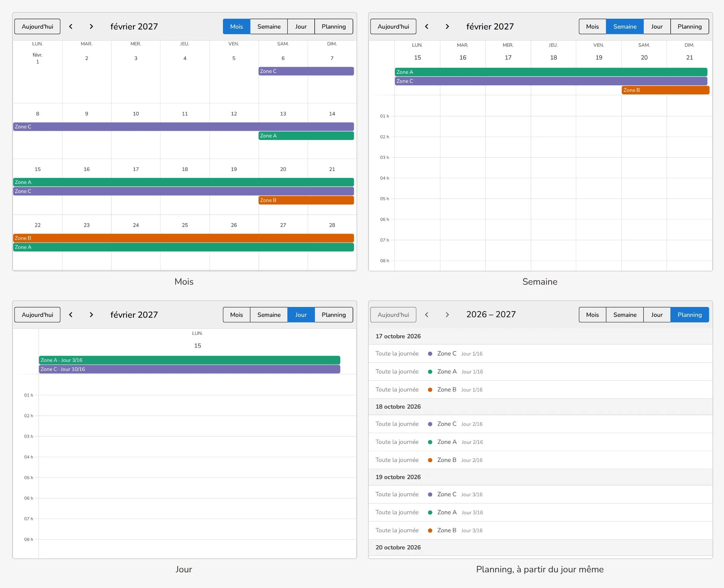
Task: Go to next day in Jour calendar
Action: coord(91,315)
